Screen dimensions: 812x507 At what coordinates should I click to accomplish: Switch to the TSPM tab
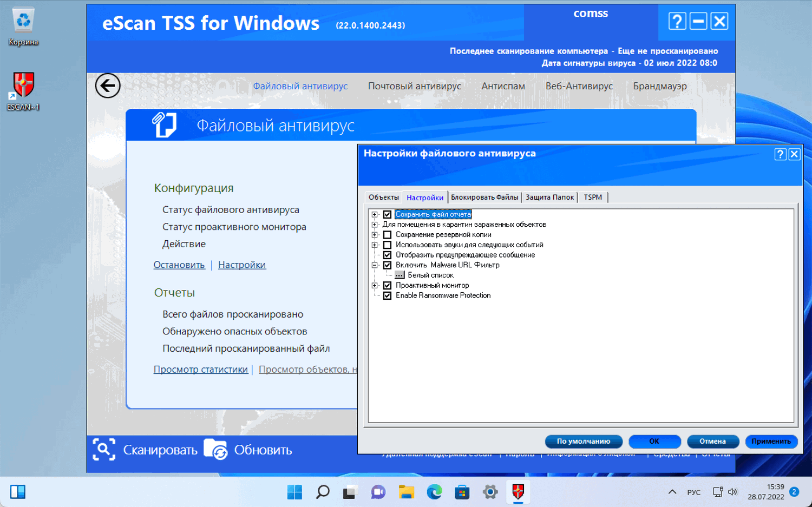coord(593,197)
